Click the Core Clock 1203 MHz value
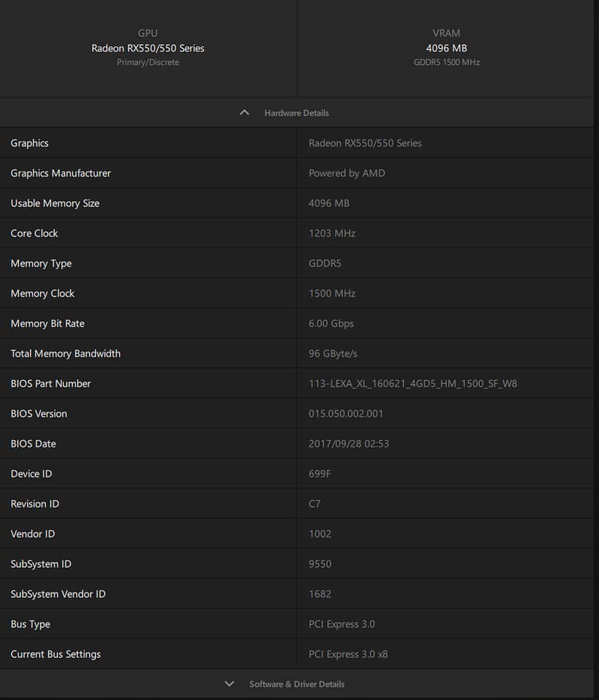This screenshot has height=700, width=599. click(332, 233)
